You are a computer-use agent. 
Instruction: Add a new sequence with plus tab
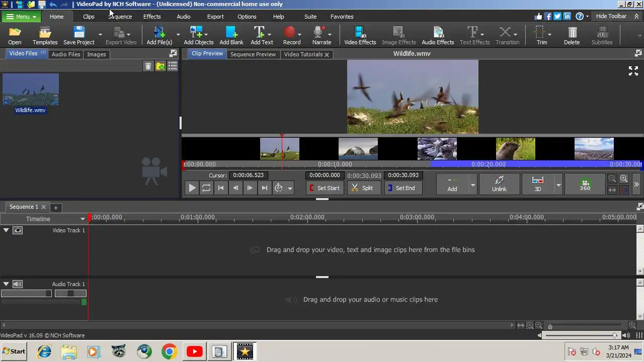click(x=56, y=207)
